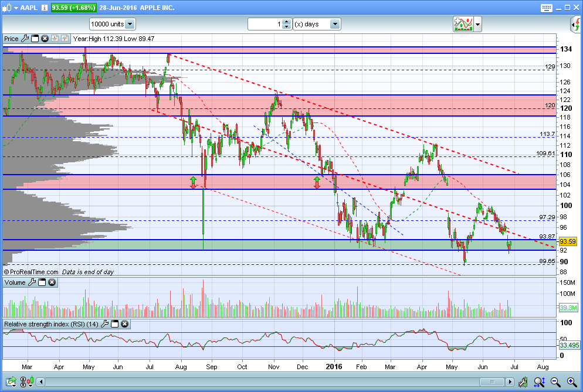
Task: Open the chart link candlestick icon
Action: tap(27, 381)
